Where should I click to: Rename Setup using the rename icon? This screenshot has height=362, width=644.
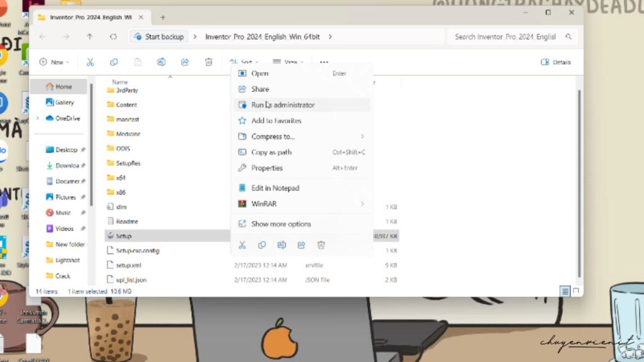coord(161,62)
